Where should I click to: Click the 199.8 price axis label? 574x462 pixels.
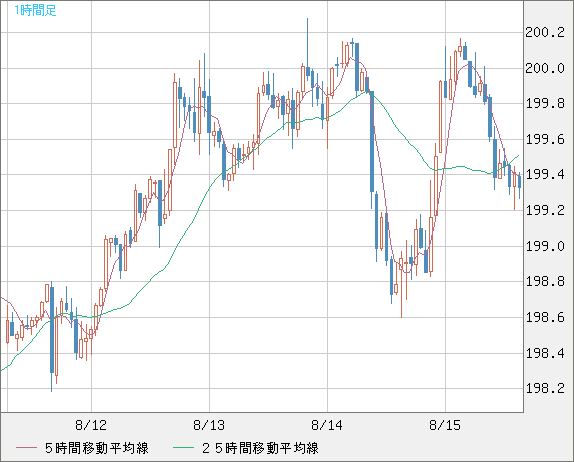(545, 104)
